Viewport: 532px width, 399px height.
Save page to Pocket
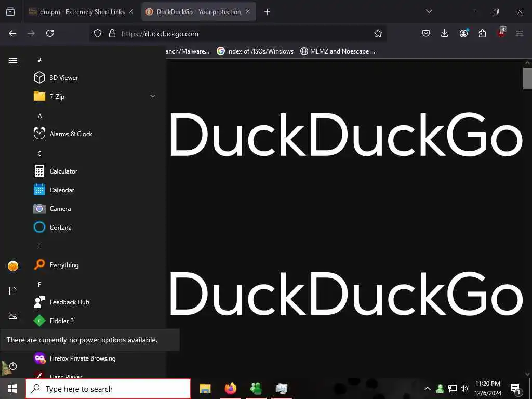[x=426, y=33]
